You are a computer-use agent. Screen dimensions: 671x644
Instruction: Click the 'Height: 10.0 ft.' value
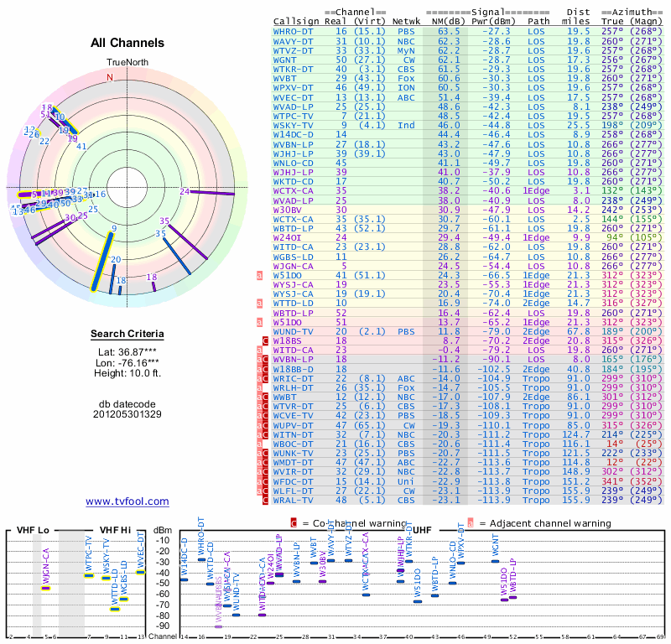pyautogui.click(x=127, y=373)
